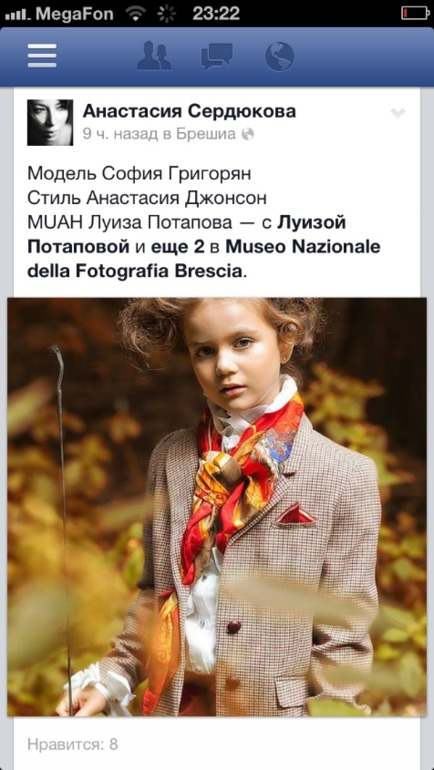434x770 pixels.
Task: Open the photo of girl in scarf
Action: [x=217, y=506]
